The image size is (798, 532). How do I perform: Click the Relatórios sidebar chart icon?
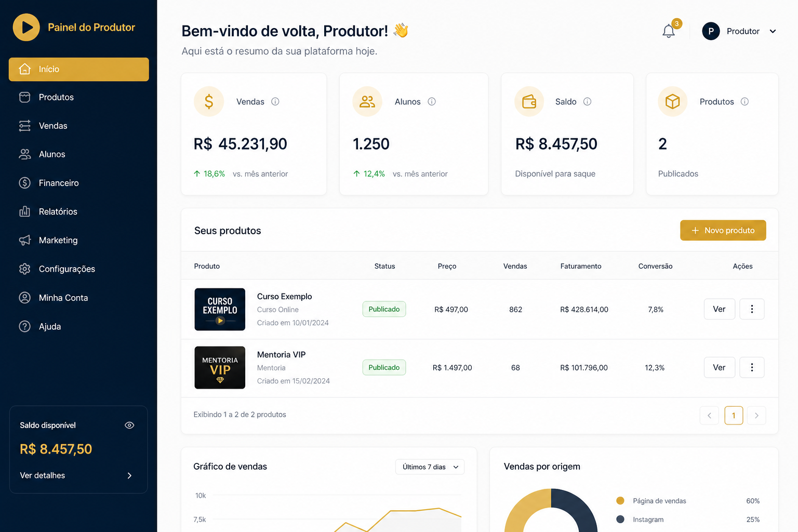click(24, 211)
